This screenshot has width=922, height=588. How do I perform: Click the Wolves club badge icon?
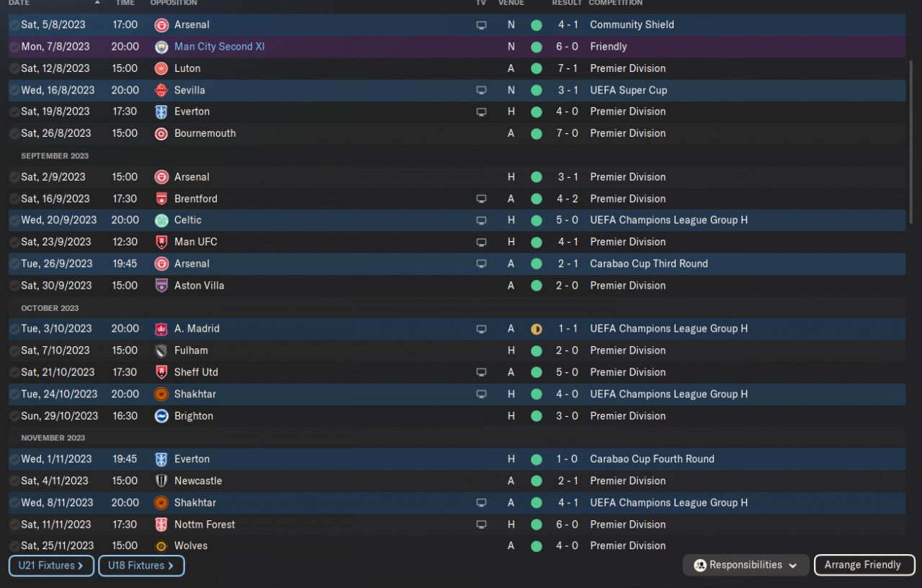click(x=161, y=546)
